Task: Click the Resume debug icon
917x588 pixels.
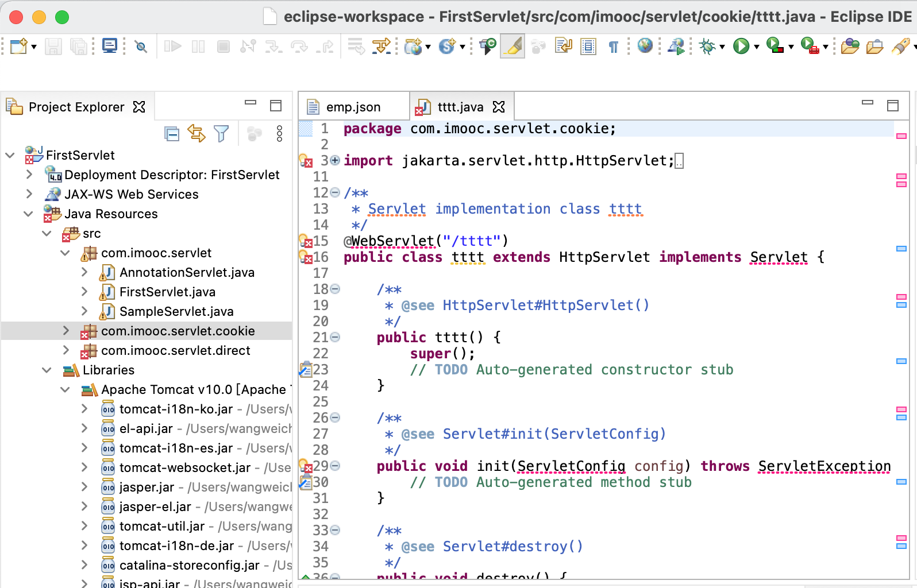Action: coord(172,46)
